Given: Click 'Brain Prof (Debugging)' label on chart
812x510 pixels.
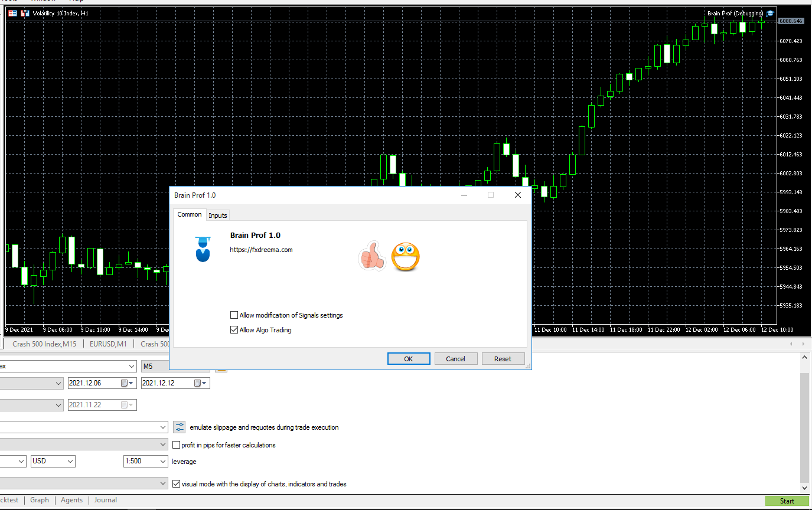Looking at the screenshot, I should pyautogui.click(x=735, y=13).
